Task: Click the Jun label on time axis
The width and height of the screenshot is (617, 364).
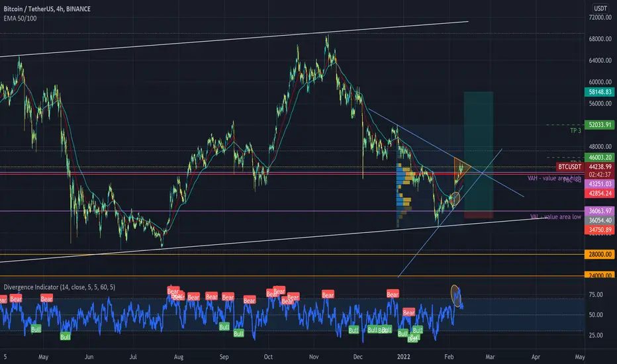Action: point(89,357)
